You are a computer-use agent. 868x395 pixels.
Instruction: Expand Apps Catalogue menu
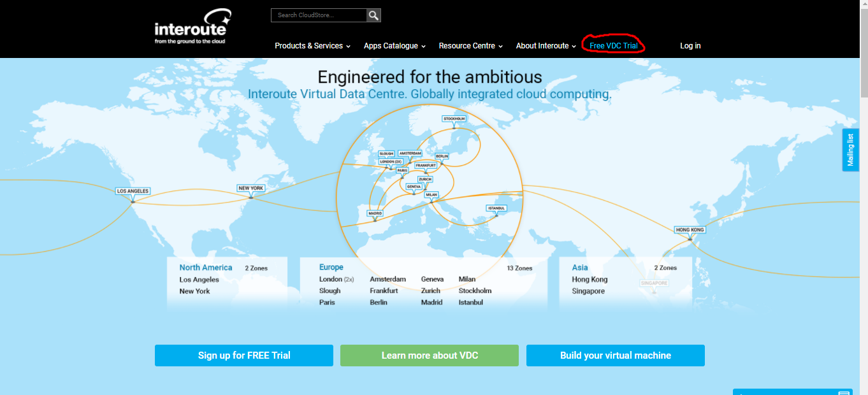coord(394,46)
